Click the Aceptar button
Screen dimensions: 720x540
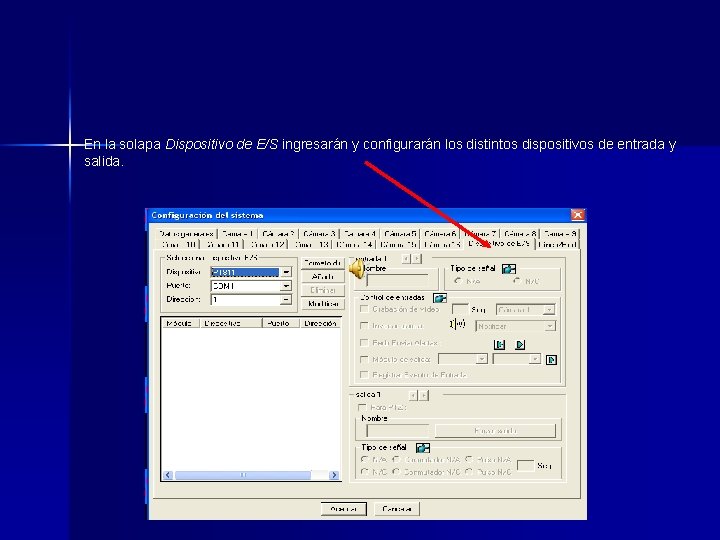(343, 509)
